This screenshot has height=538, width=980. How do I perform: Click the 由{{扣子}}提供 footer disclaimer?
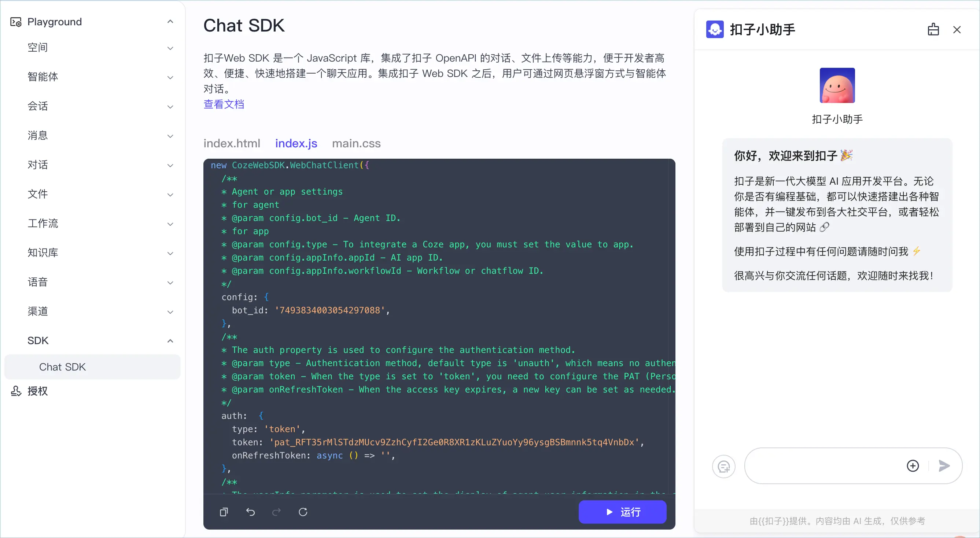click(837, 521)
